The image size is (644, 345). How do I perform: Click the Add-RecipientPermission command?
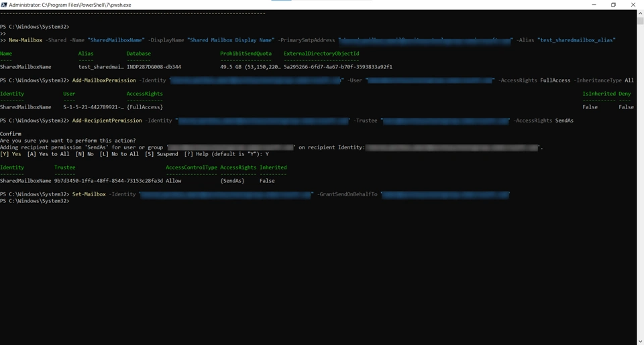point(107,121)
